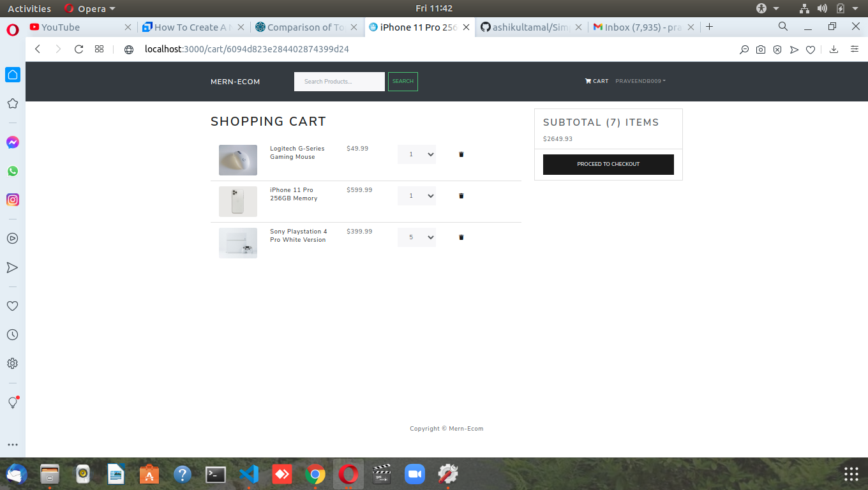Viewport: 868px width, 490px height.
Task: Open the Opera application menu in top bar
Action: point(90,8)
